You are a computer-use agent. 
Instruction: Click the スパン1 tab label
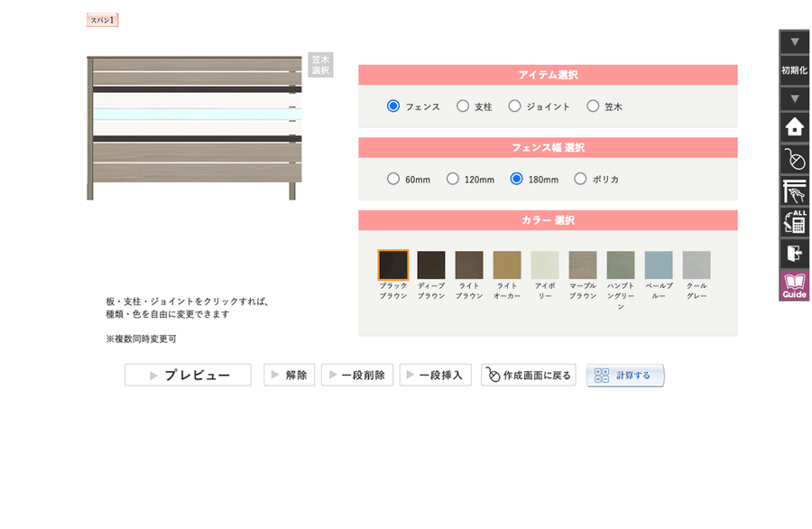(103, 20)
